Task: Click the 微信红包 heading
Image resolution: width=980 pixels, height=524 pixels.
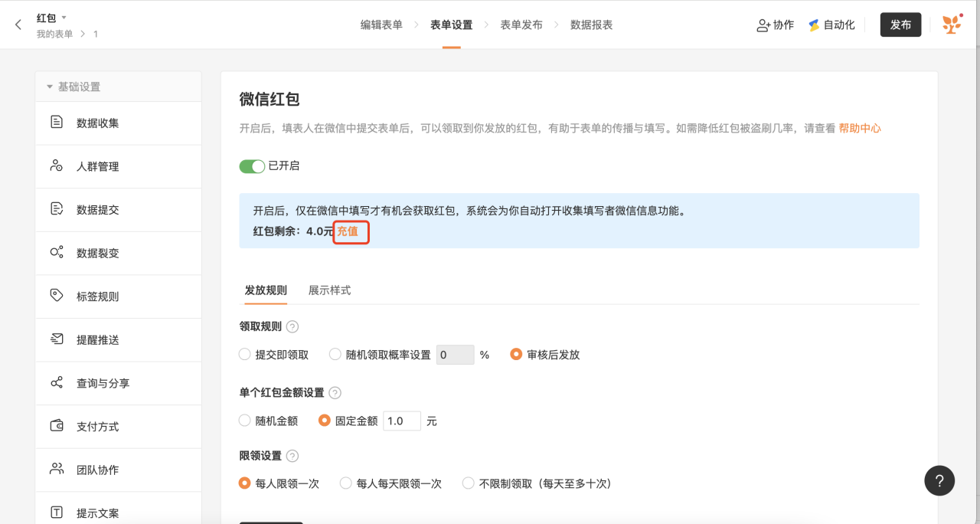Action: pyautogui.click(x=269, y=99)
